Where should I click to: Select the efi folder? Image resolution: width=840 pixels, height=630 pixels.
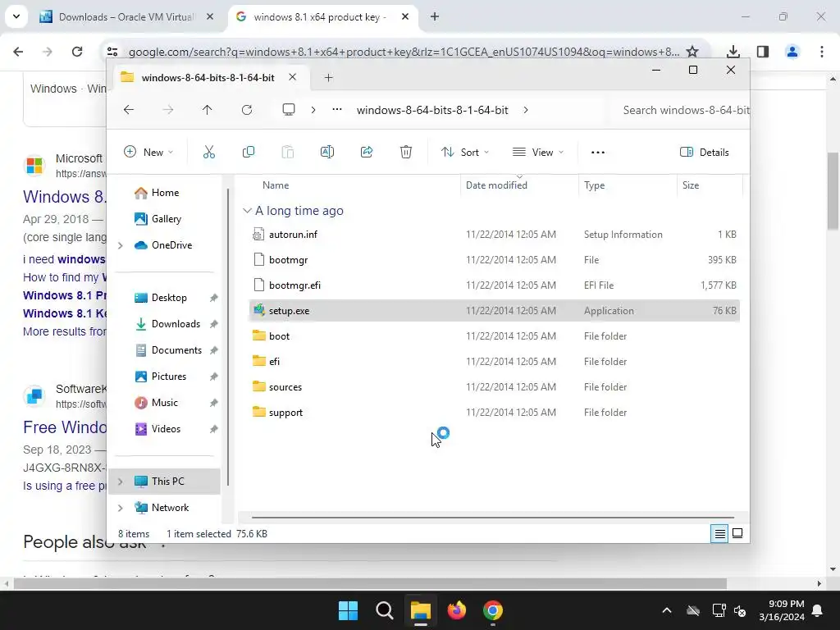(x=495, y=362)
